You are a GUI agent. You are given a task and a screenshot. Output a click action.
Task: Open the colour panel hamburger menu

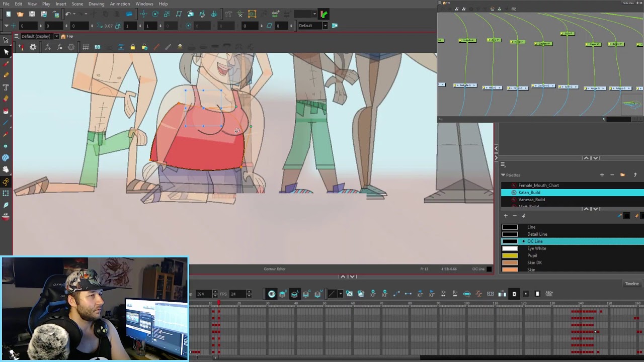coord(503,165)
